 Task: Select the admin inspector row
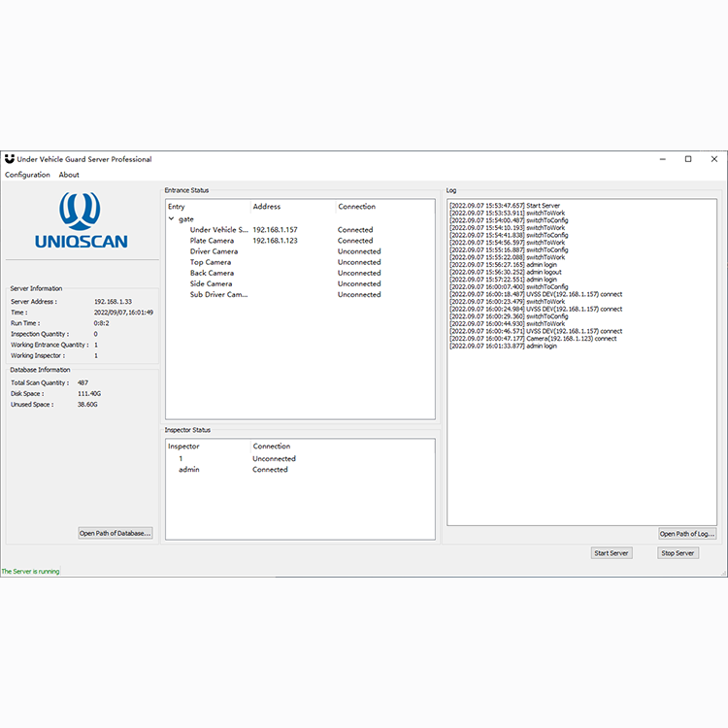(189, 470)
